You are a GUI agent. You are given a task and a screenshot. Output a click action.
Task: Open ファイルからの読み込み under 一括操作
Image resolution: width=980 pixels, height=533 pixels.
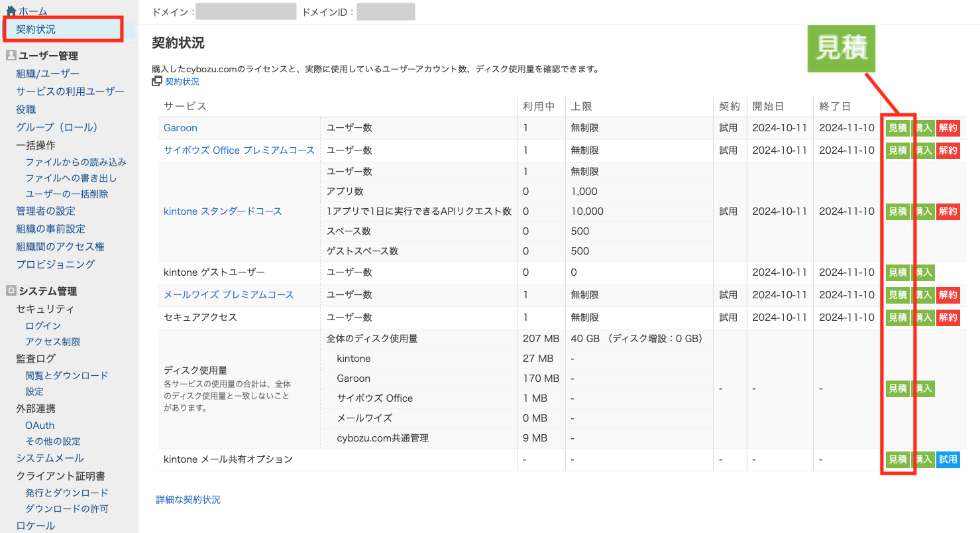point(76,162)
